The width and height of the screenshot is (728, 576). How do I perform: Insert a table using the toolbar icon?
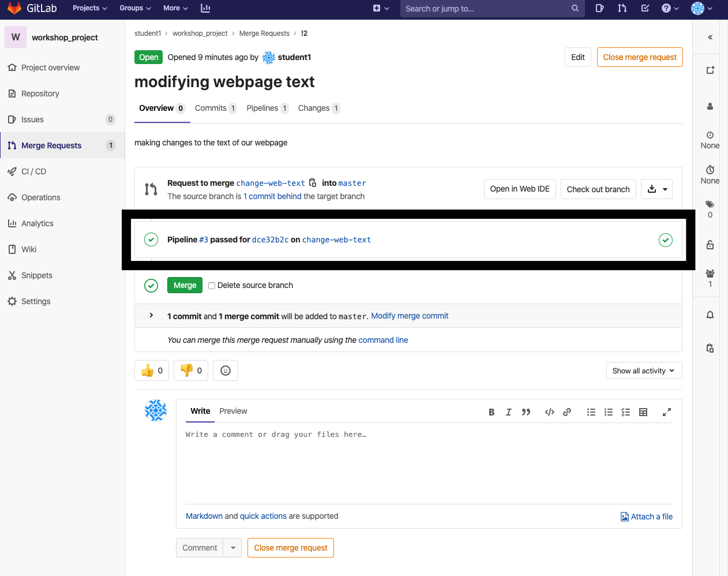[x=643, y=412]
